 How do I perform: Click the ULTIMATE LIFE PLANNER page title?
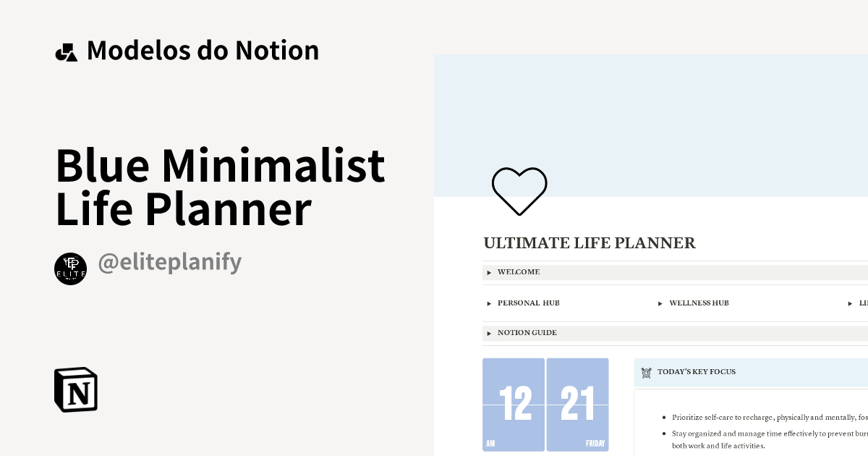coord(590,243)
